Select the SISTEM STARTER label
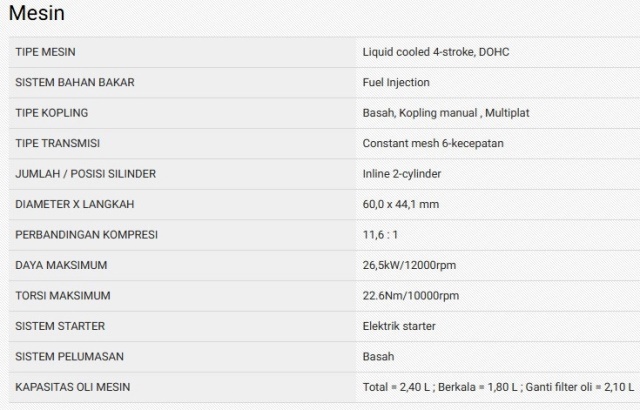Screen dimensions: 640x410 [x=60, y=326]
